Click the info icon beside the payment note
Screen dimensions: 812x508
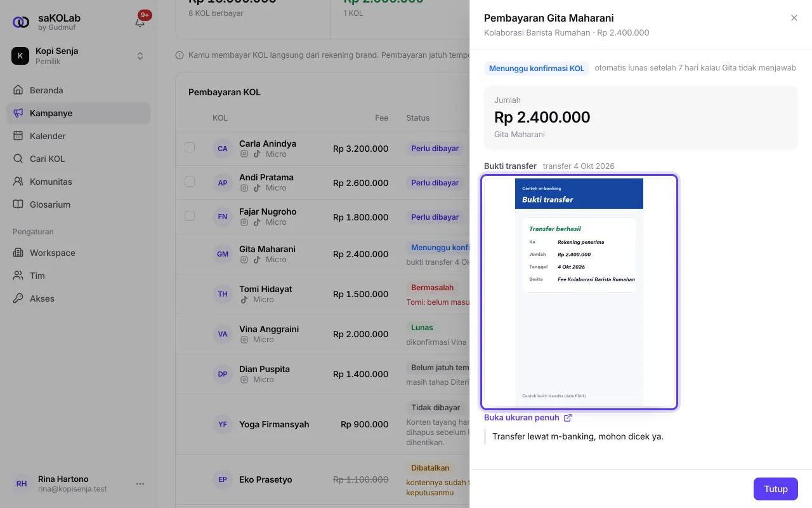pyautogui.click(x=180, y=55)
